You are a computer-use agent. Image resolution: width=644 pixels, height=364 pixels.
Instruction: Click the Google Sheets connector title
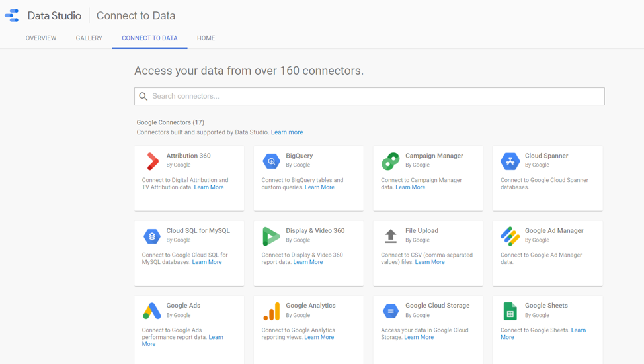coord(546,306)
